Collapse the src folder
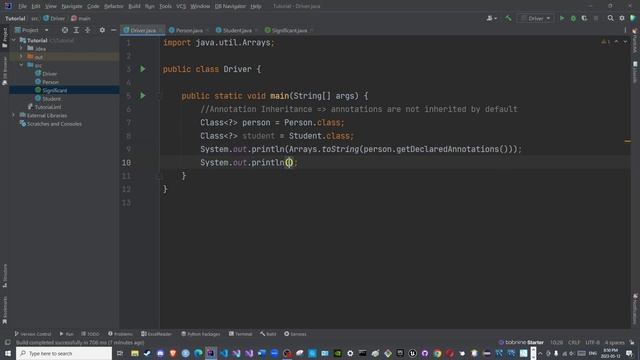640x360 pixels. [22, 65]
